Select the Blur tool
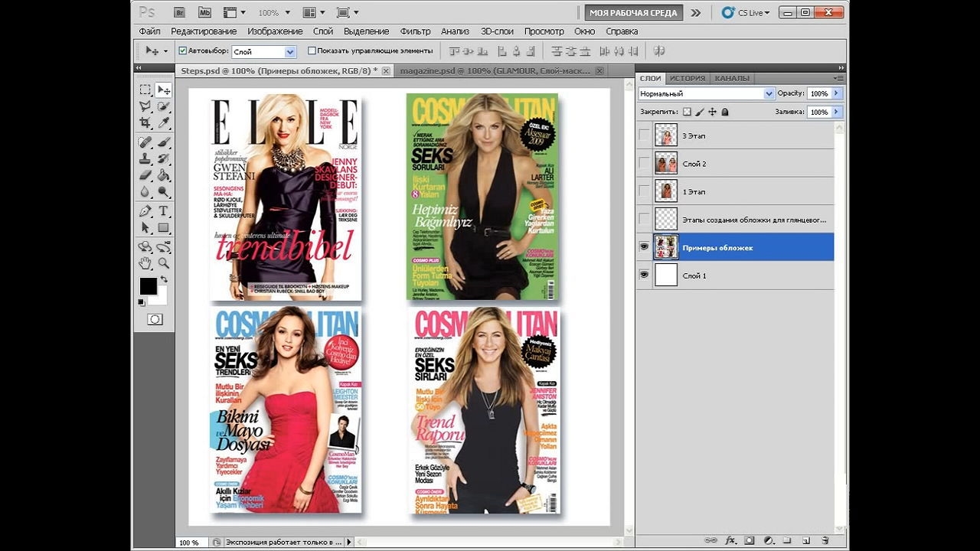 145,193
